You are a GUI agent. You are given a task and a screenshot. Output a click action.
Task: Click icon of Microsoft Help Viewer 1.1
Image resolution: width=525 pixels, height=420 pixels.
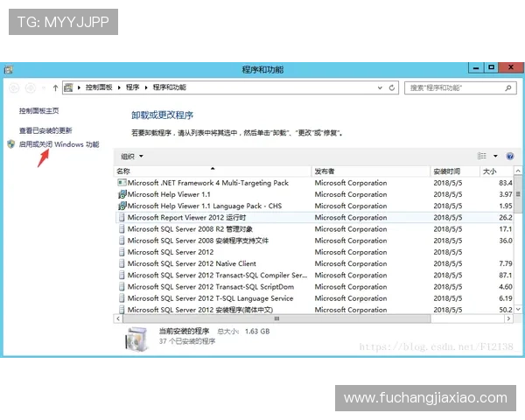coord(122,194)
